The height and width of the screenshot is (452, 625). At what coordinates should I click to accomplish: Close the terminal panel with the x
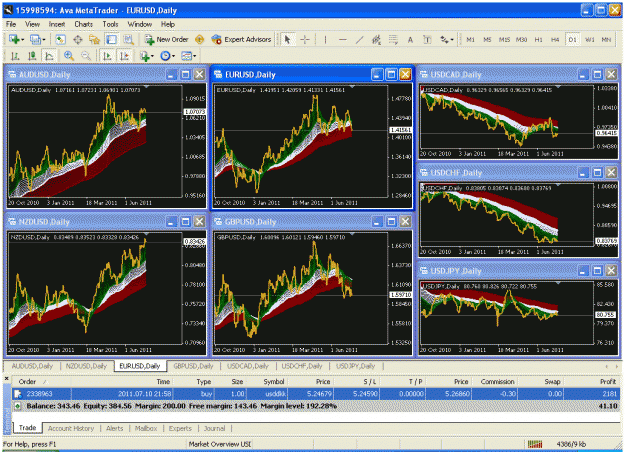pyautogui.click(x=6, y=378)
